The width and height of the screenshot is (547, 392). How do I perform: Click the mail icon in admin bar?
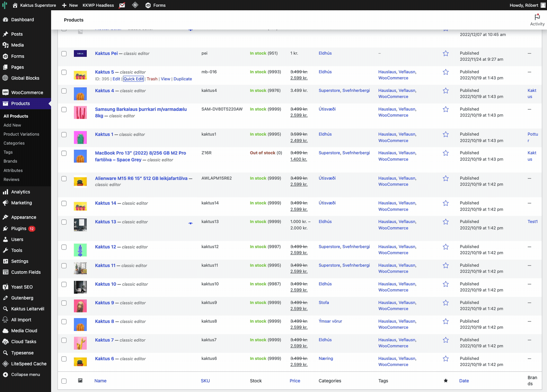pyautogui.click(x=122, y=5)
